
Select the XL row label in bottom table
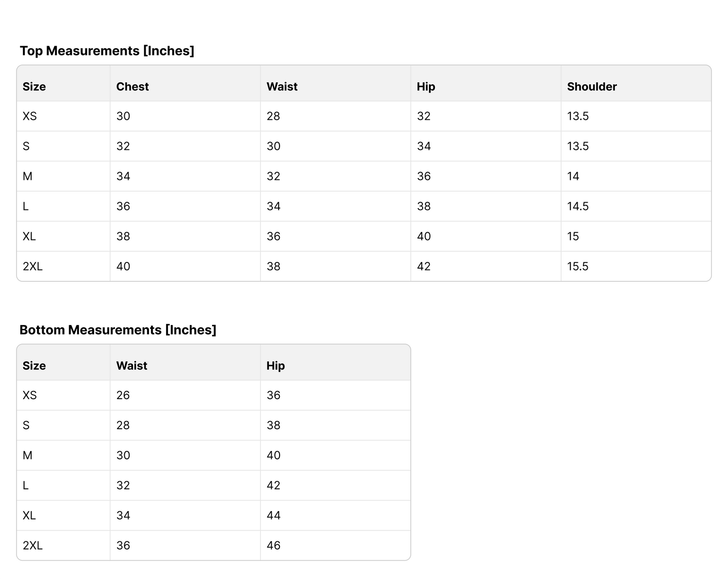pos(29,516)
